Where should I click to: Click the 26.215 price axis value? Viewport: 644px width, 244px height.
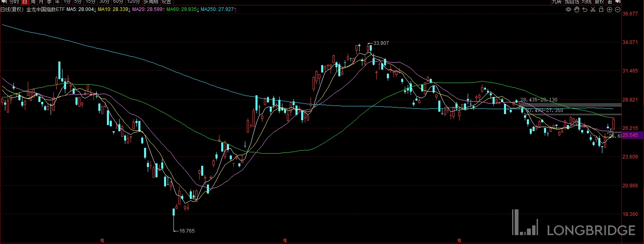[x=630, y=128]
